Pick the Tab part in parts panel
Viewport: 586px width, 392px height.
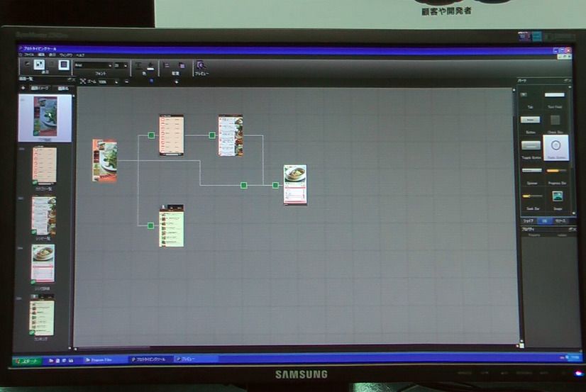click(530, 99)
